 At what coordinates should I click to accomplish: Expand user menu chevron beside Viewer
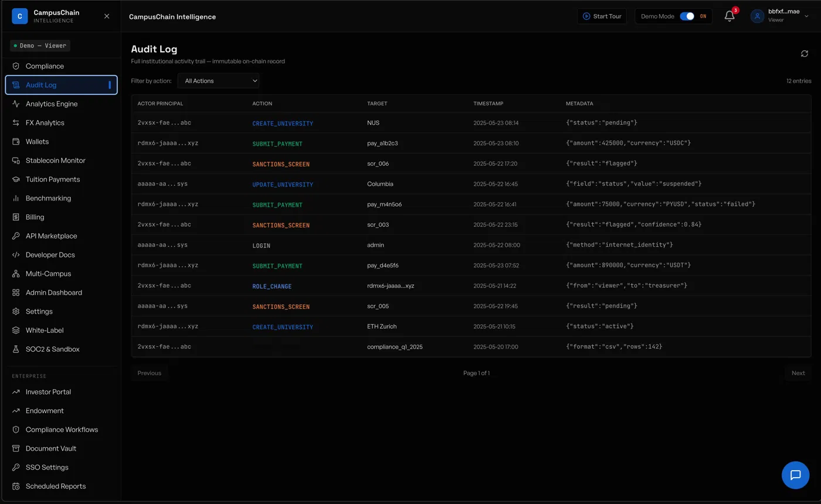[806, 16]
